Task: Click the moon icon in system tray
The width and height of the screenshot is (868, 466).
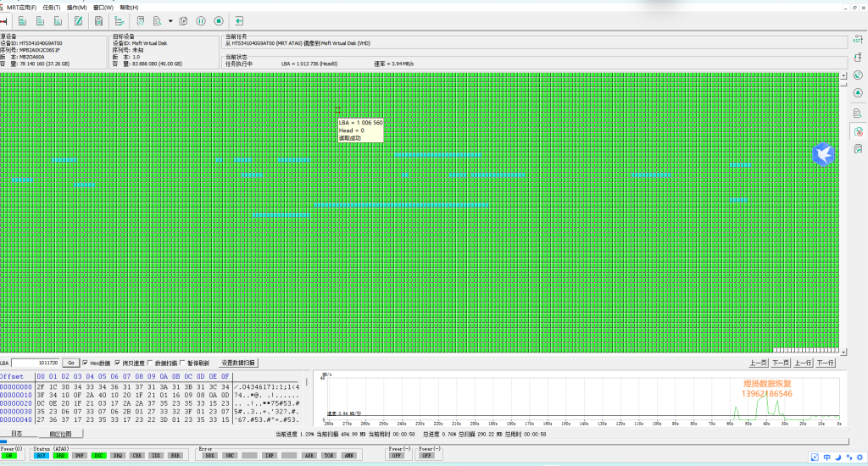Action: click(838, 458)
